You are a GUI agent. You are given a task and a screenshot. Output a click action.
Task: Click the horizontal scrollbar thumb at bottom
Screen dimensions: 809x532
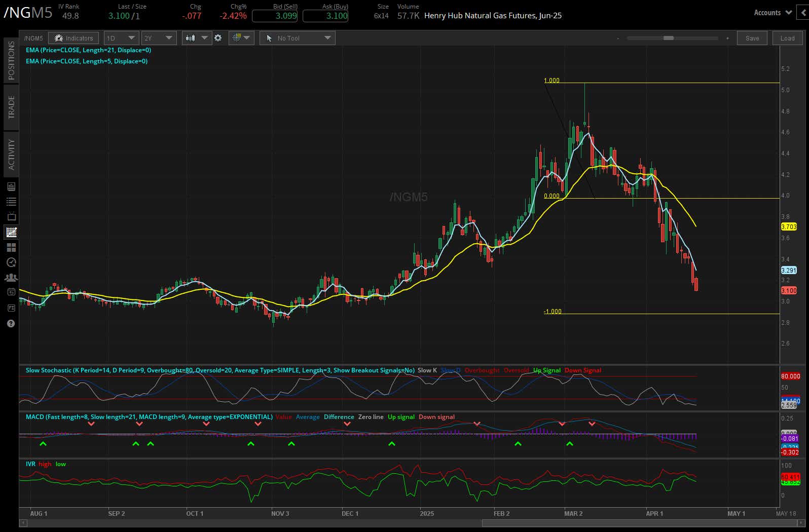click(x=640, y=523)
